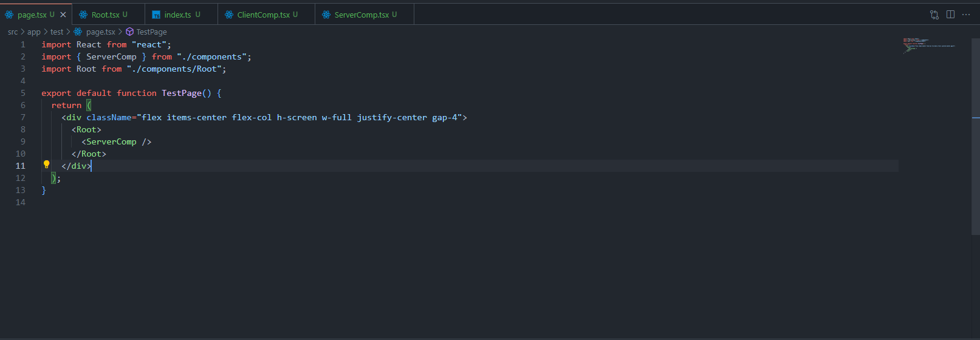The width and height of the screenshot is (980, 340).
Task: Split the editor to the right
Action: [950, 15]
